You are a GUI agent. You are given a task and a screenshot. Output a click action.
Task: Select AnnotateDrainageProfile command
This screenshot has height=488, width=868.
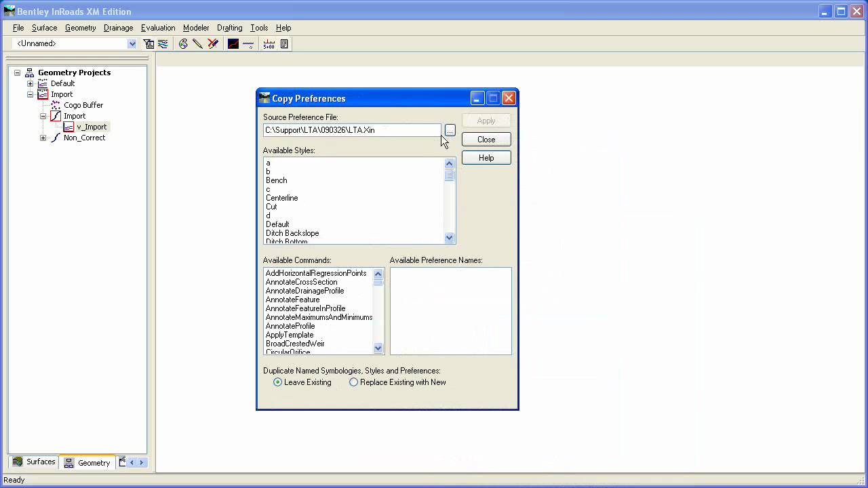[305, 291]
